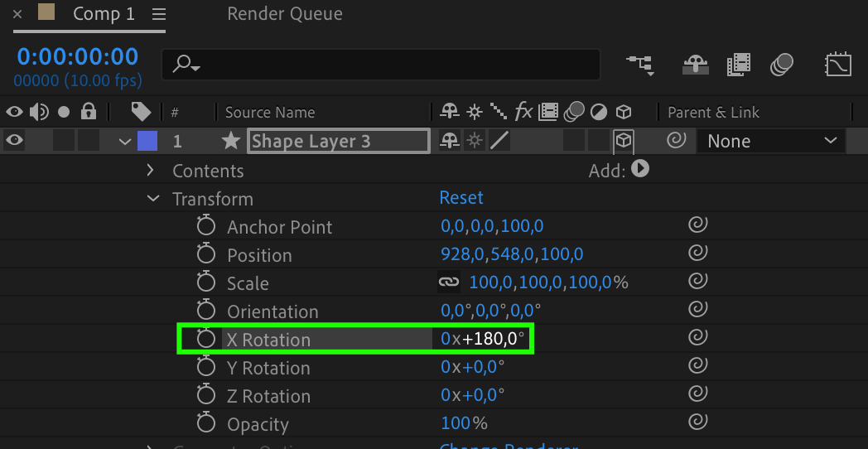The image size is (868, 449).
Task: Expand the Contents group
Action: click(151, 170)
